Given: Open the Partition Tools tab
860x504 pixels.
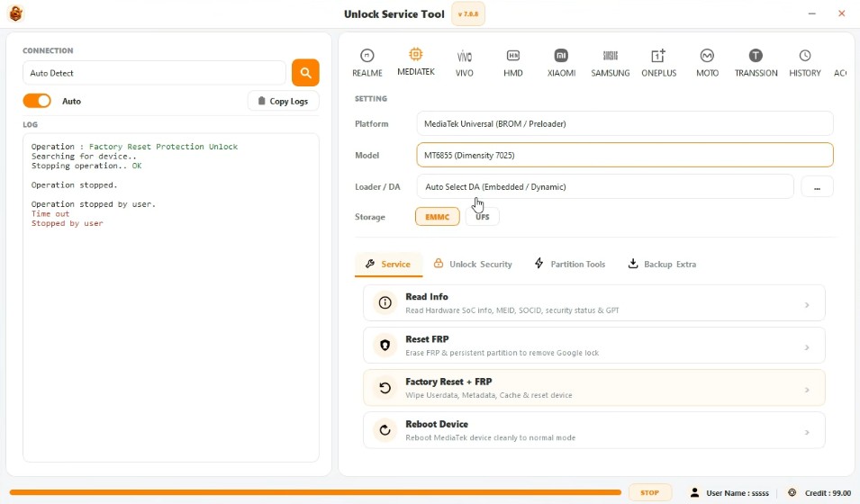Looking at the screenshot, I should coord(570,265).
